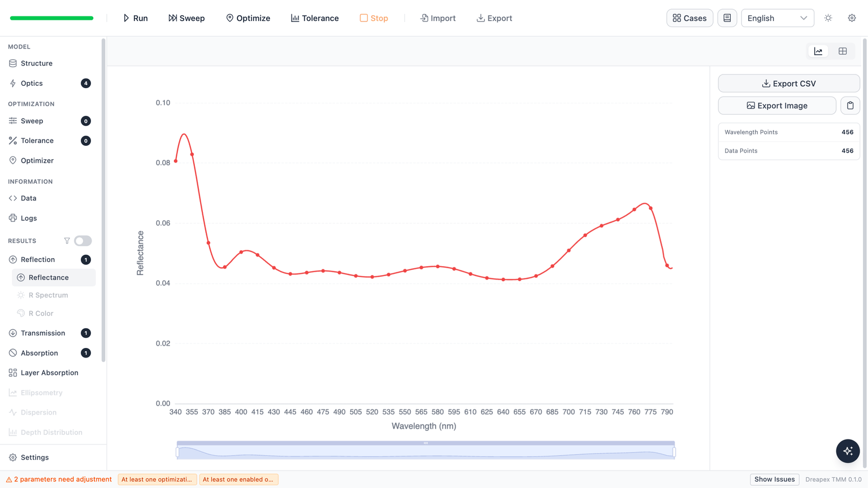868x488 pixels.
Task: Stop the current calculation
Action: tap(374, 18)
